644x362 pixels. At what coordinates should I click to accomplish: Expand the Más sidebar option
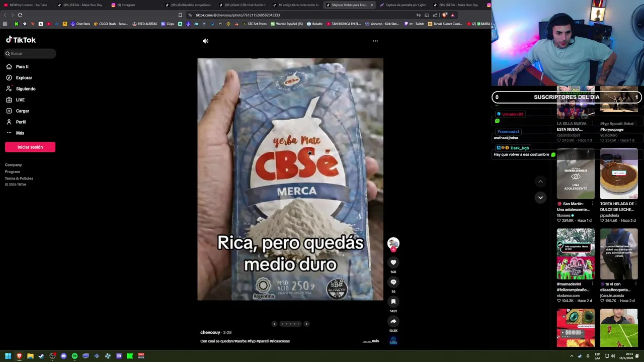(20, 133)
